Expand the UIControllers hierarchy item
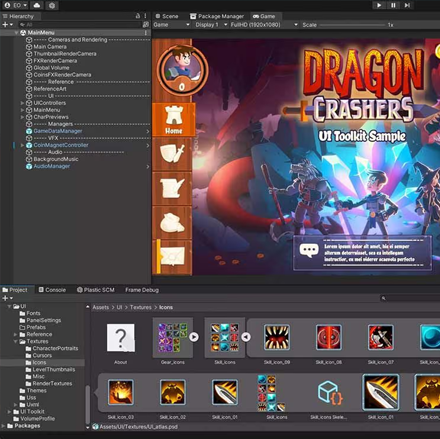440x439 pixels. (x=22, y=103)
